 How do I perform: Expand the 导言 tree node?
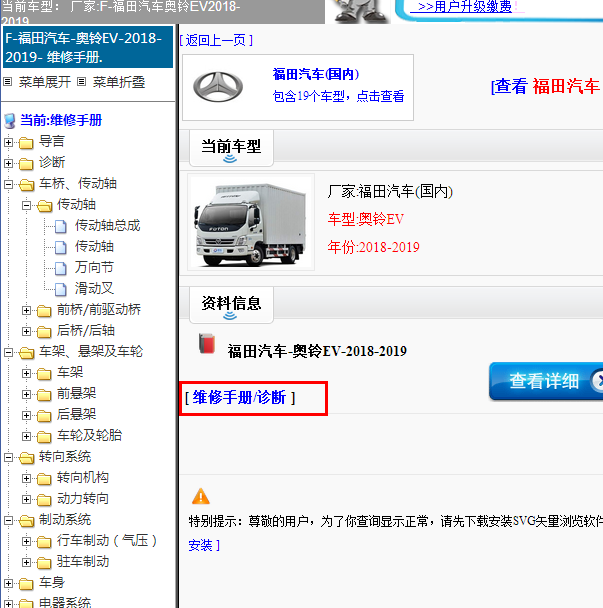click(8, 142)
